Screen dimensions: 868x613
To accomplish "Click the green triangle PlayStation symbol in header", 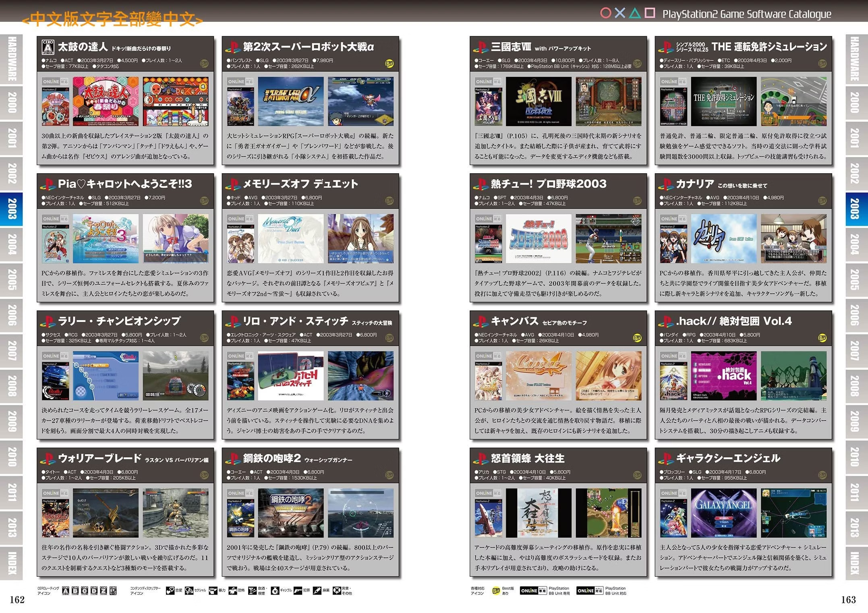I will (634, 13).
